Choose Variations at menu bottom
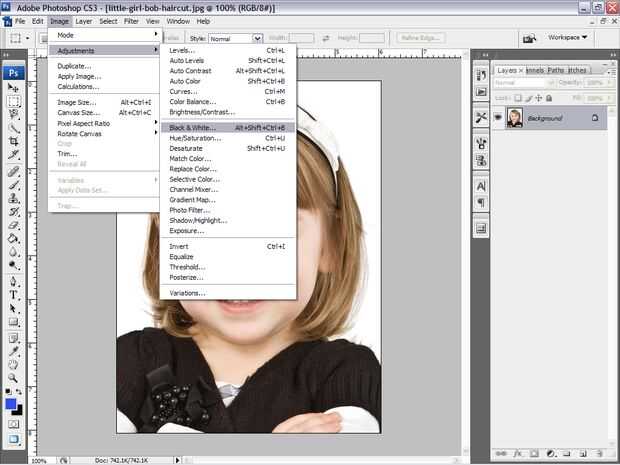 [228, 293]
